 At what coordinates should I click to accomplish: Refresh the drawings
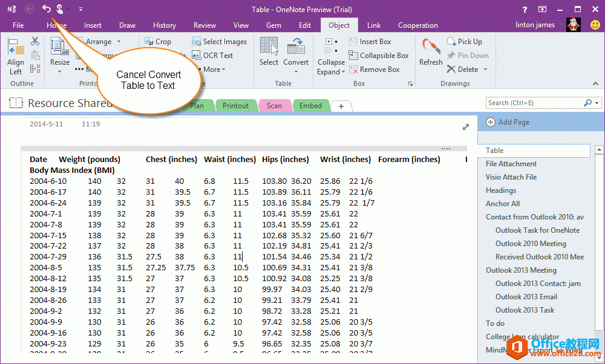[x=431, y=53]
